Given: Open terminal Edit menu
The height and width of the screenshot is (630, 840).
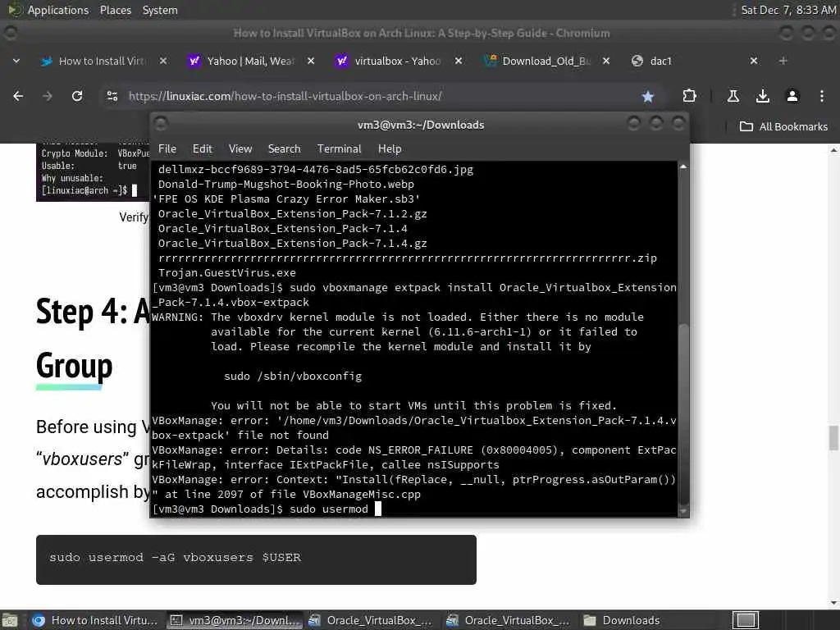Looking at the screenshot, I should coord(203,149).
